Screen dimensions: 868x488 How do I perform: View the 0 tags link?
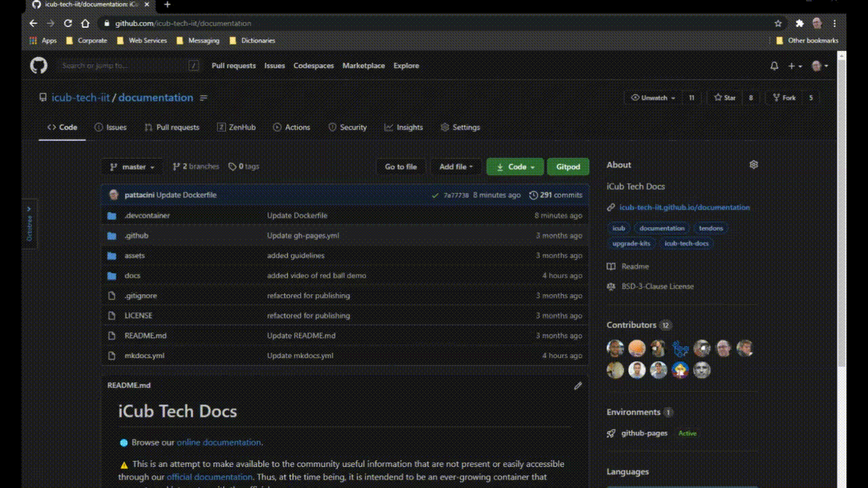[244, 167]
